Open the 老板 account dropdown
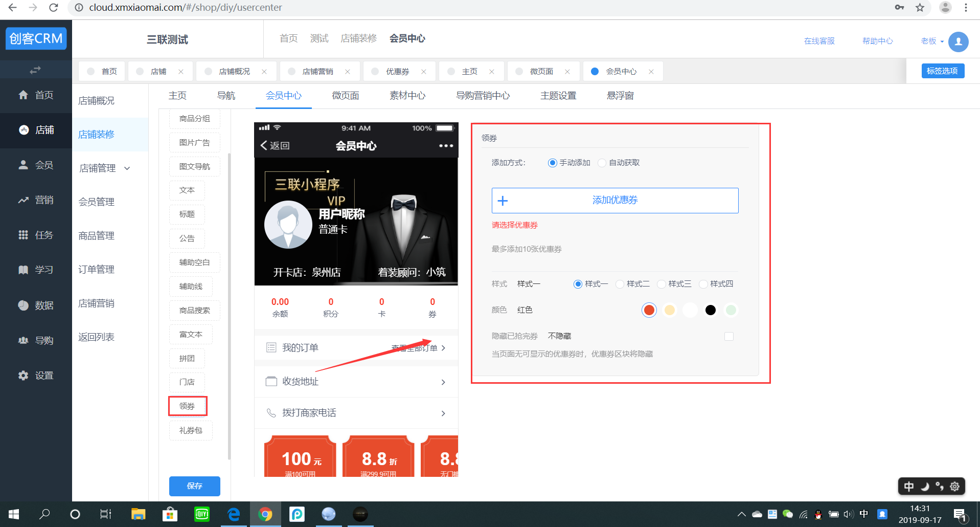 (x=932, y=41)
